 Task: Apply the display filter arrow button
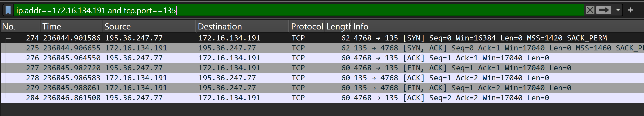click(x=604, y=10)
